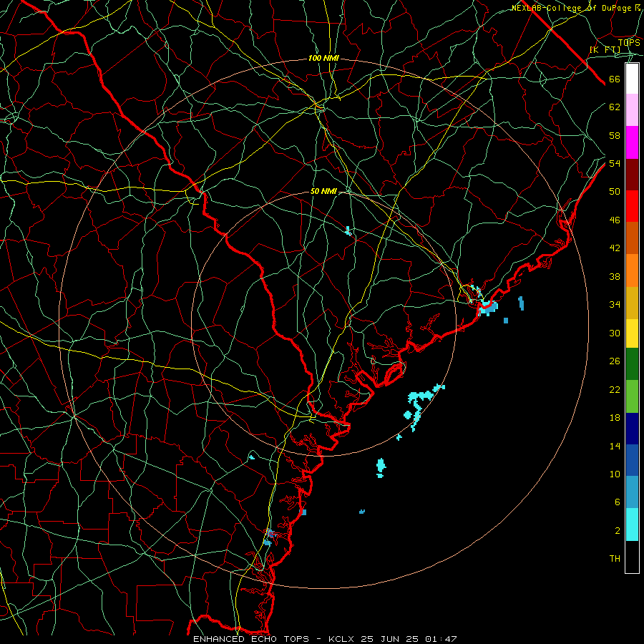
Task: Click the '50 NMI' range ring label
Action: tap(323, 191)
